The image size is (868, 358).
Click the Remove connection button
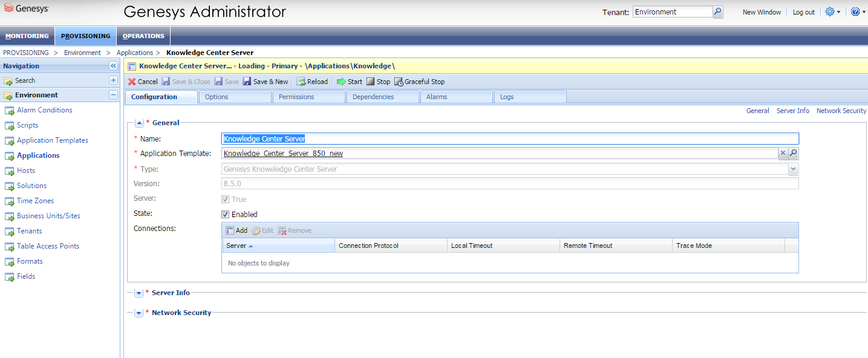click(x=295, y=230)
